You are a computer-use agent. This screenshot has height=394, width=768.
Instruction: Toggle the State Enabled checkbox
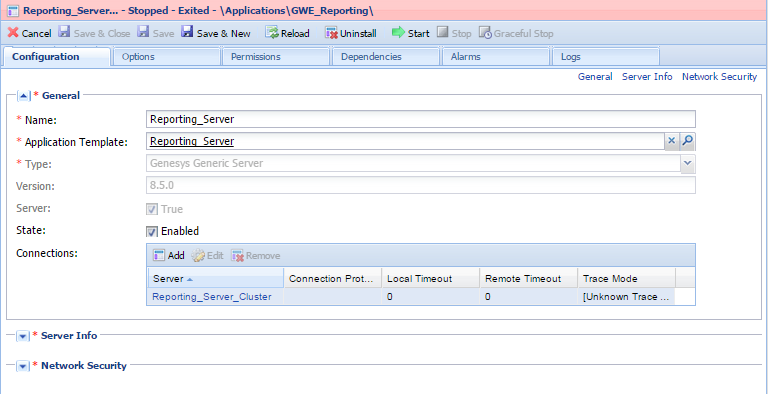(152, 231)
